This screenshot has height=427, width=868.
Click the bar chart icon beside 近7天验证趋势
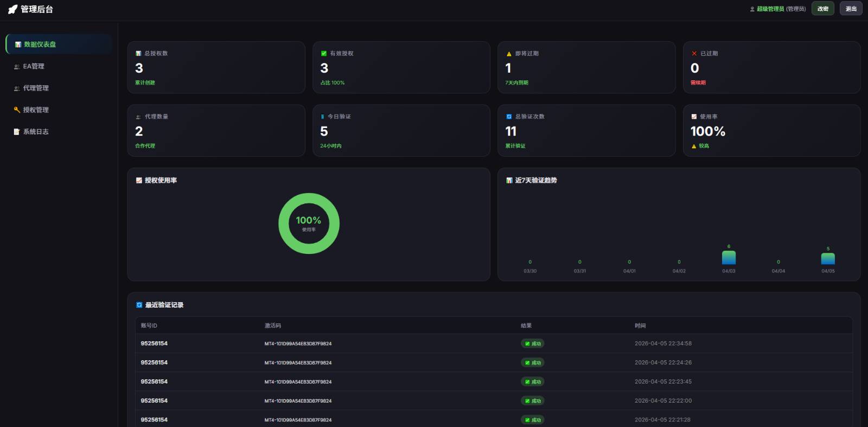(509, 181)
